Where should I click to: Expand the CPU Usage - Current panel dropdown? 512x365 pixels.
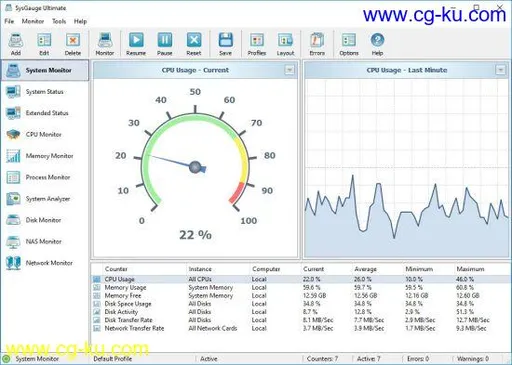[x=289, y=70]
